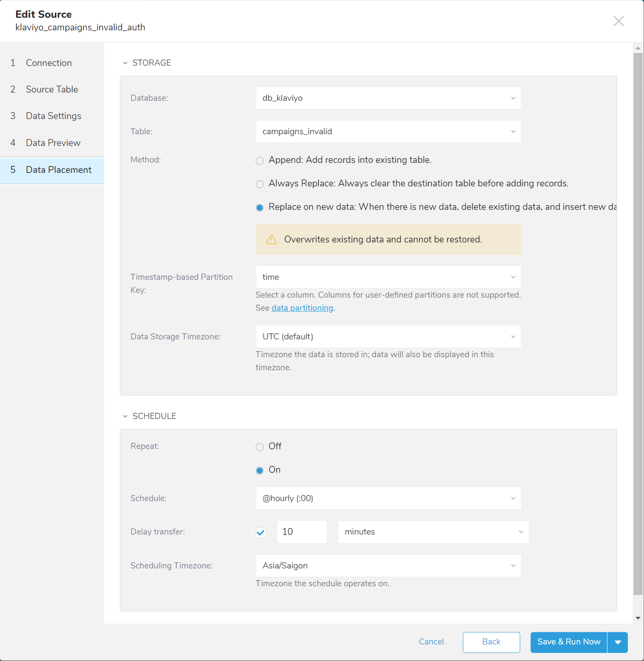The image size is (644, 661).
Task: Select the Append method radio button
Action: point(260,161)
